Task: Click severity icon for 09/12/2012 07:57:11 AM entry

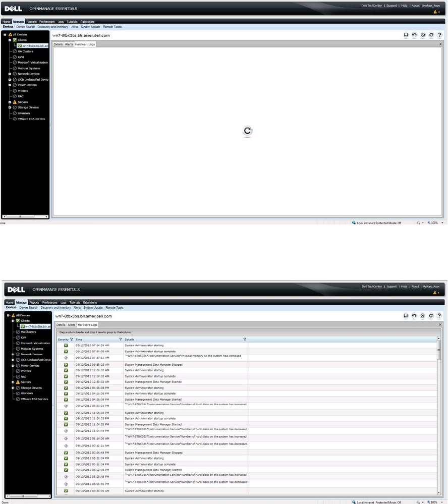Action: (x=66, y=358)
